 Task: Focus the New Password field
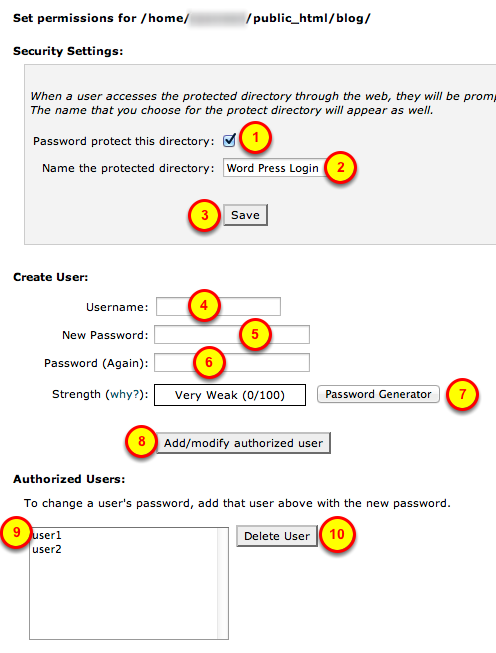[232, 334]
